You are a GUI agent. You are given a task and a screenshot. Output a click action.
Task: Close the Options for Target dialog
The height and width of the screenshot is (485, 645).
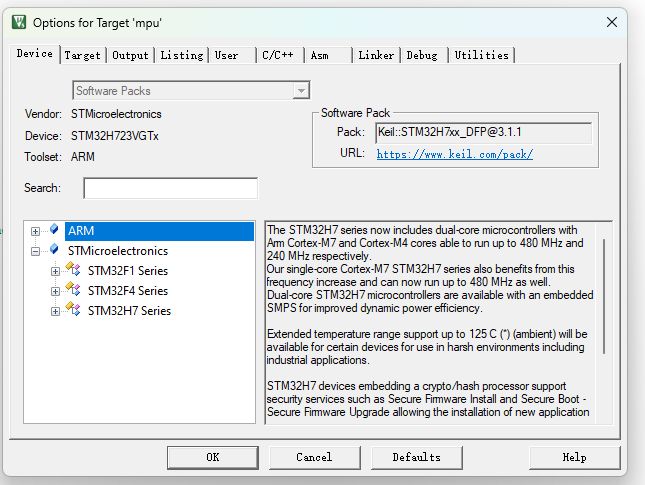[612, 22]
